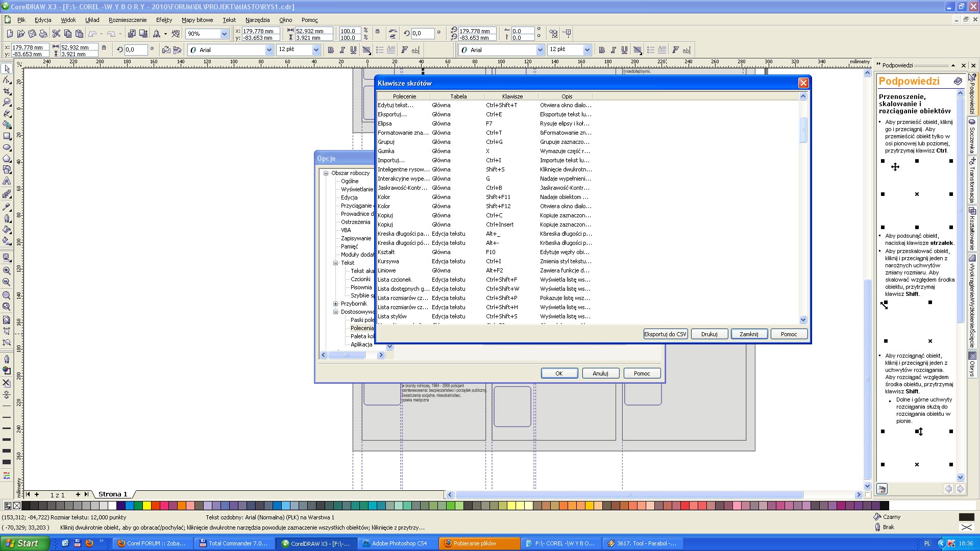Select the Crop tool in toolbox
Image resolution: width=980 pixels, height=551 pixels.
7,91
